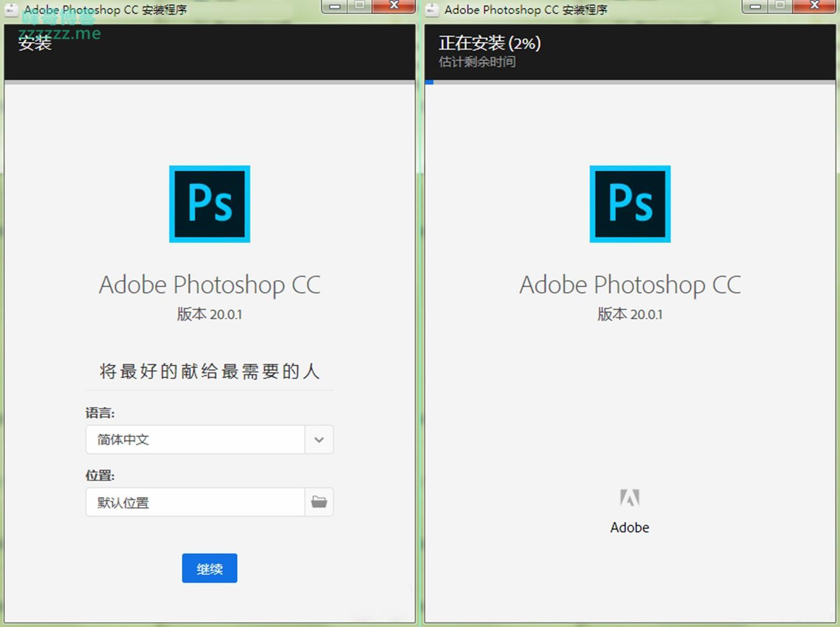Click the left installer's title bar app icon
Image resolution: width=840 pixels, height=627 pixels.
[12, 9]
